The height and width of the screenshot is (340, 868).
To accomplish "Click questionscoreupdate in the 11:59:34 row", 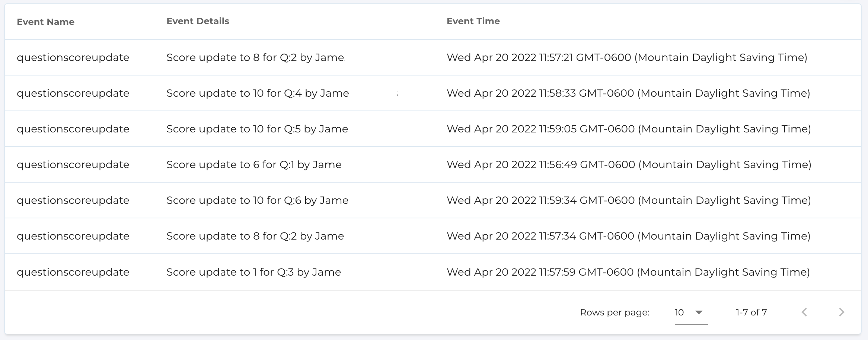I will coord(73,200).
